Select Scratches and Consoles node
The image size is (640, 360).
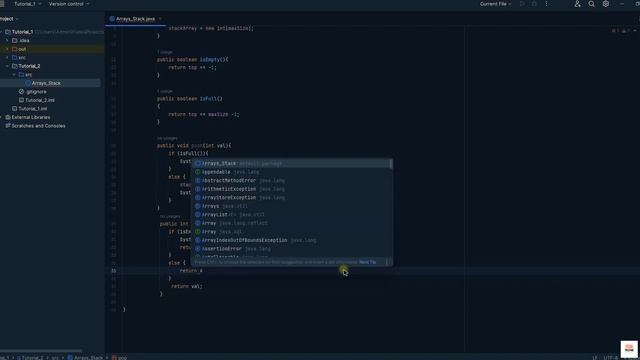[38, 126]
